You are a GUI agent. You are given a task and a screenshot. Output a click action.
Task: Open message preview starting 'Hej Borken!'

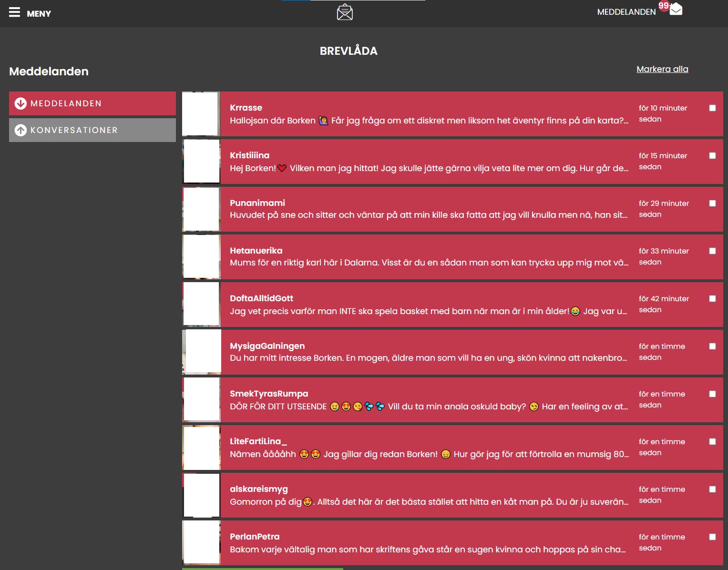(x=429, y=168)
